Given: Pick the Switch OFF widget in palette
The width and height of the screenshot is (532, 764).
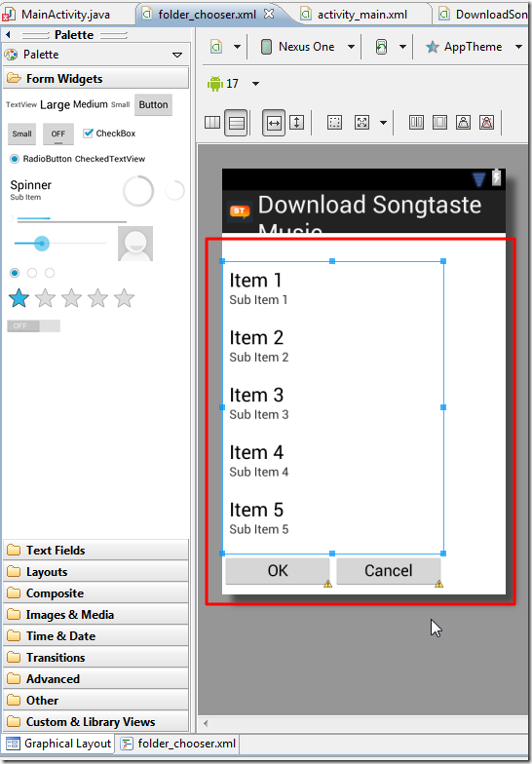Looking at the screenshot, I should (x=33, y=325).
